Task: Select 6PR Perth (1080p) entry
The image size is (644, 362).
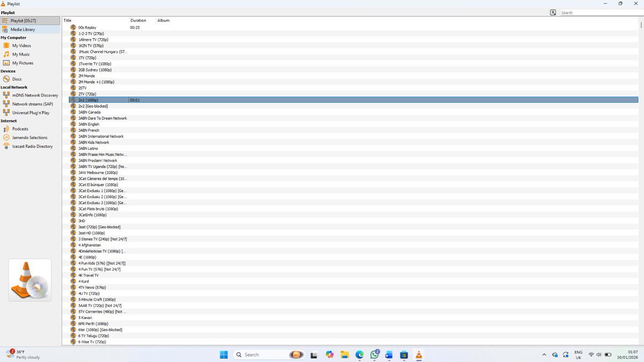Action: click(93, 324)
